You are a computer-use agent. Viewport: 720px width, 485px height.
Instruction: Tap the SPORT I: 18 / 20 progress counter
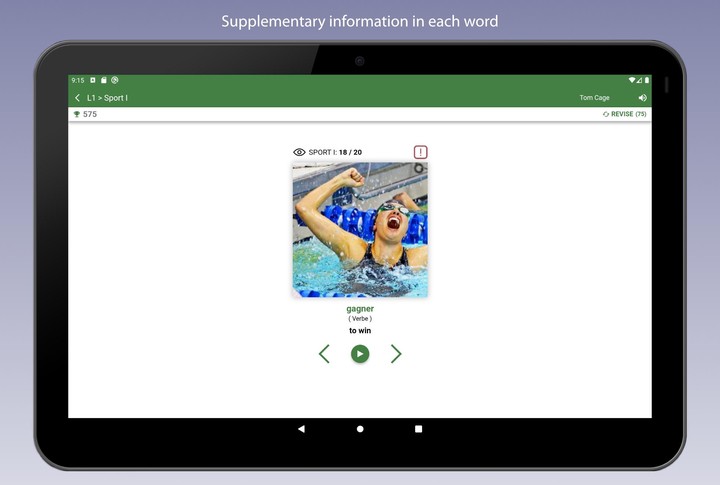point(335,152)
